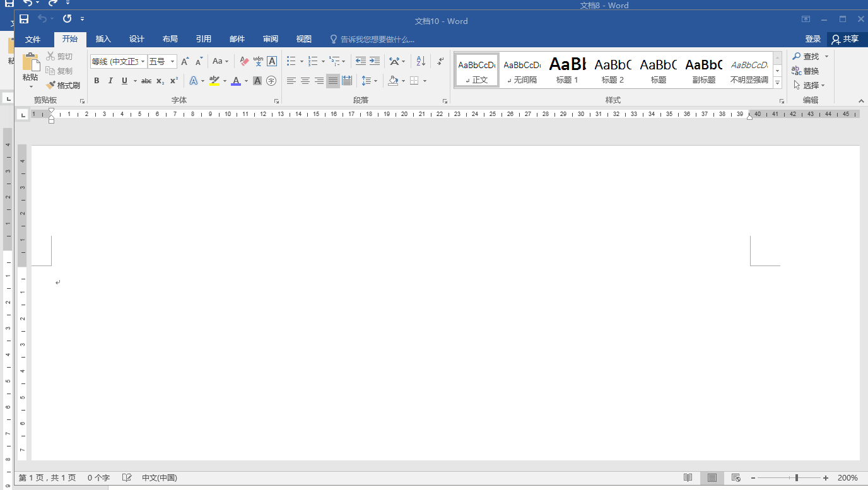Apply the font color A swatch

[235, 81]
